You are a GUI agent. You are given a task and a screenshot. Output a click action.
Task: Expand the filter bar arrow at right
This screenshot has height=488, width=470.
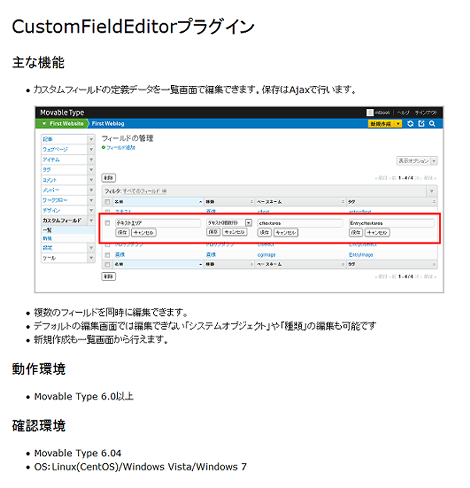click(432, 191)
